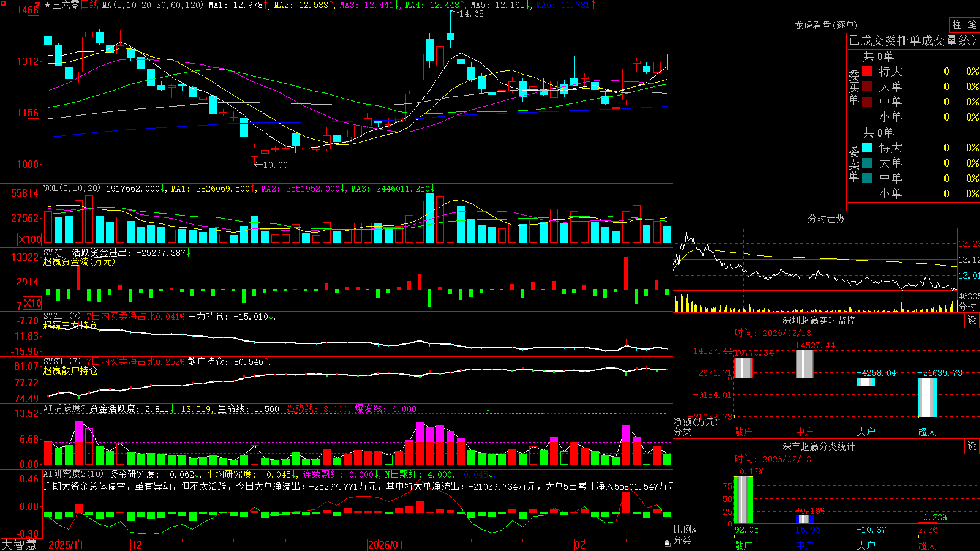Click the 超赢散户持仓 label
Image resolution: width=980 pixels, height=551 pixels.
click(x=70, y=370)
